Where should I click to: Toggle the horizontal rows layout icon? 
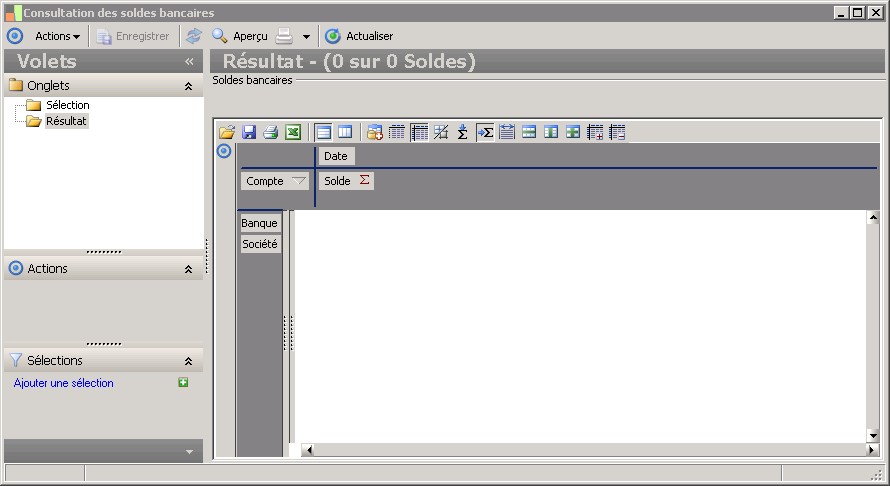[324, 132]
